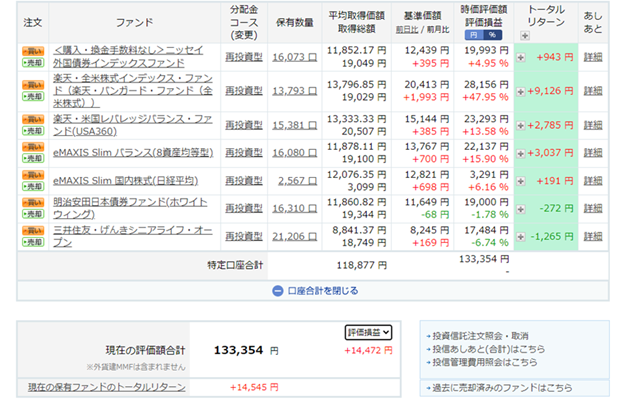Click the 売却 button for 楽天・米国レバレッジバランス
Image resolution: width=640 pixels, height=400 pixels.
32,130
